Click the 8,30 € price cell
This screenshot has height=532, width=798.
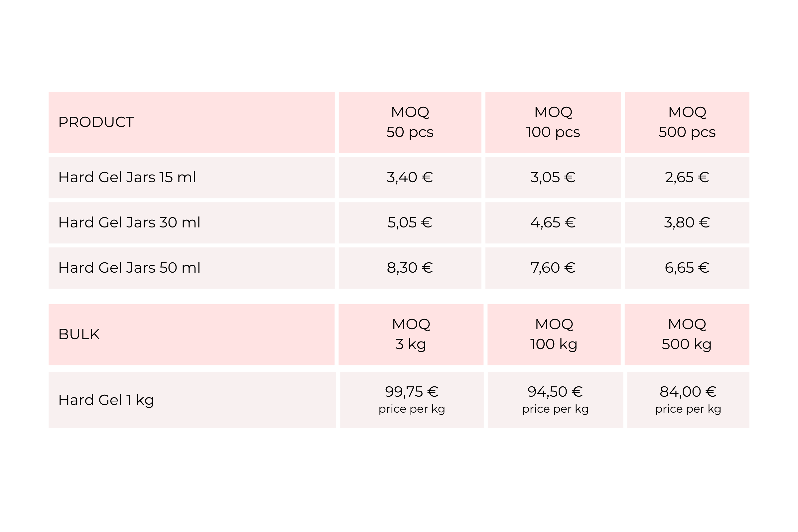410,268
